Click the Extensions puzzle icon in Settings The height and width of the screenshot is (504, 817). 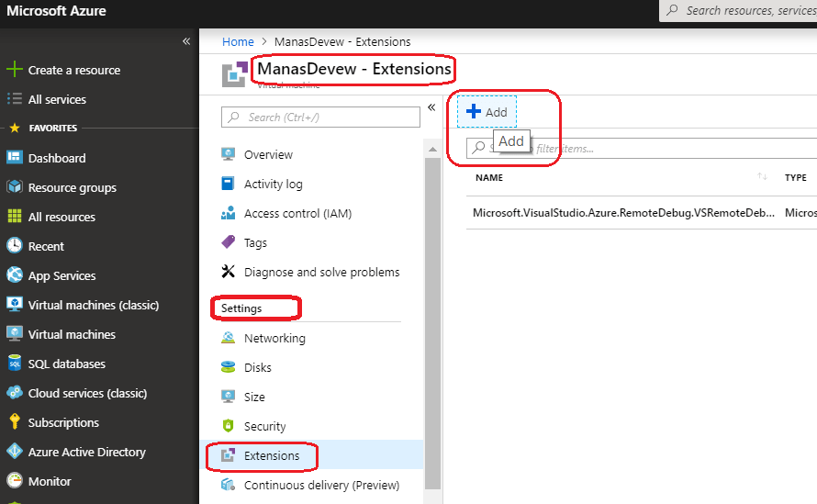coord(228,455)
